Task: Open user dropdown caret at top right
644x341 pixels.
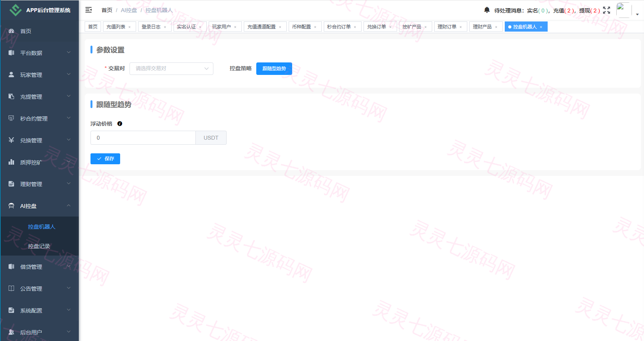Action: [x=637, y=14]
